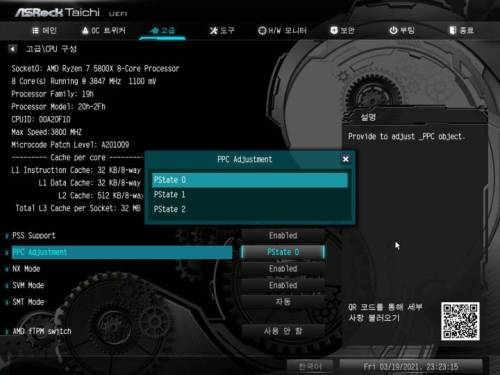500x375 pixels.
Task: Switch to the 종료 tab
Action: click(462, 31)
